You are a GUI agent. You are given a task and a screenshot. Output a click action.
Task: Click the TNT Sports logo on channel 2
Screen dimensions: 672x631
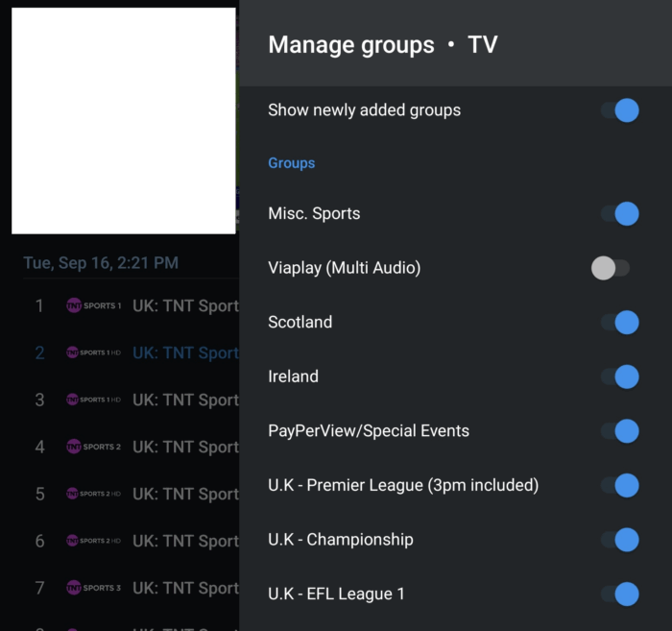pyautogui.click(x=93, y=353)
